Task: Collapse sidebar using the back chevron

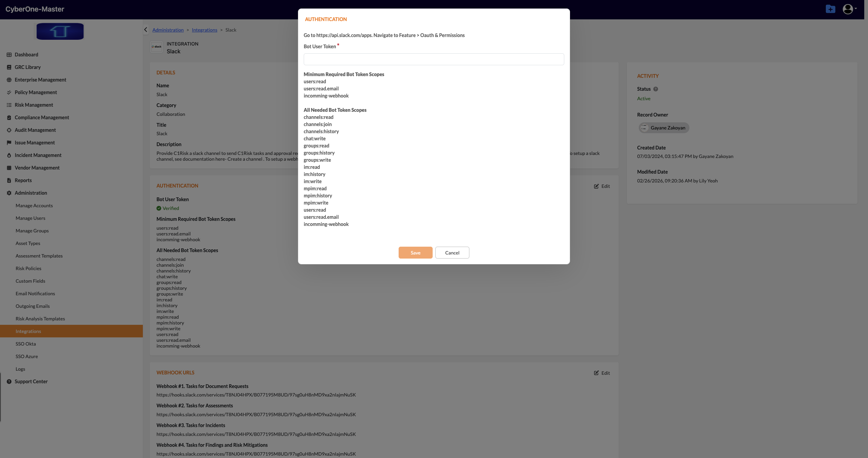Action: (x=146, y=30)
